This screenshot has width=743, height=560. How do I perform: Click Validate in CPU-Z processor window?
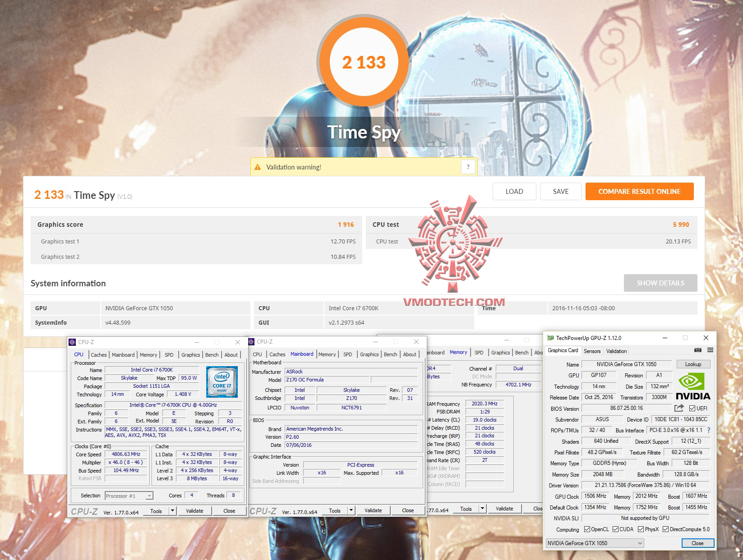[x=194, y=511]
